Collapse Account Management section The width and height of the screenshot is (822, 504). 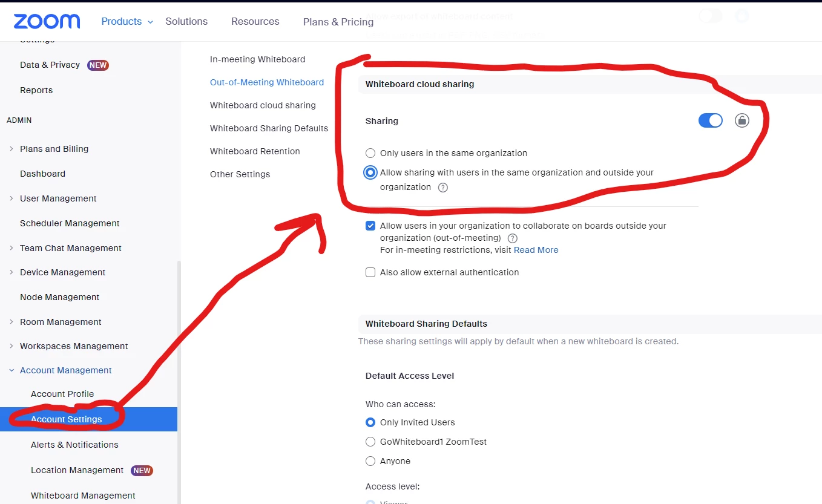(12, 370)
